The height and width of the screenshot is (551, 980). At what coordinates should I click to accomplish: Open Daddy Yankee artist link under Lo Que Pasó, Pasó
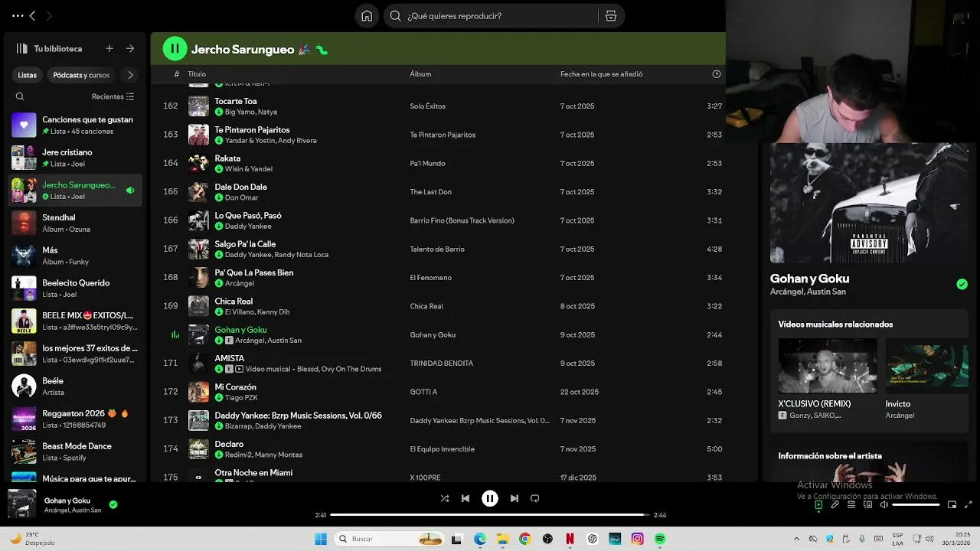coord(248,226)
